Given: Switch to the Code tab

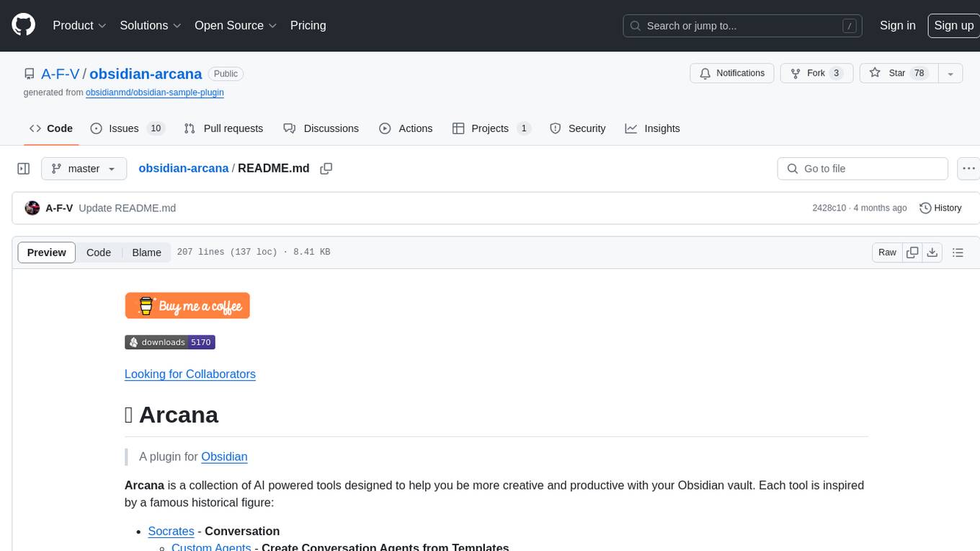Looking at the screenshot, I should click(x=51, y=128).
